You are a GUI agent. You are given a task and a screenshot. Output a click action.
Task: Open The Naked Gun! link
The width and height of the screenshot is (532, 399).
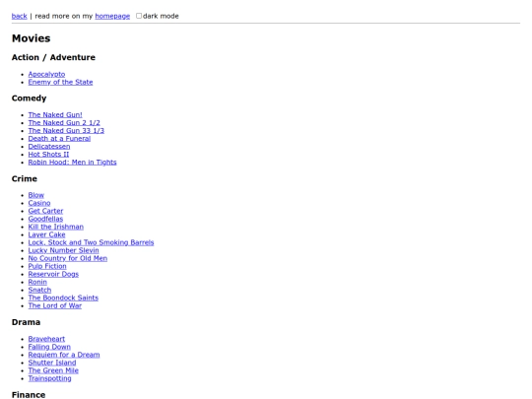tap(55, 114)
